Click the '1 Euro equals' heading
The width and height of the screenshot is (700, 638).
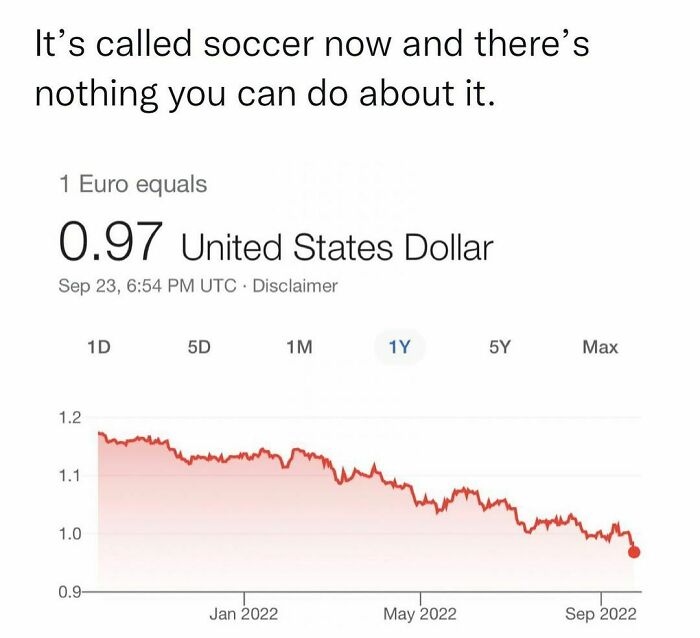coord(133,184)
